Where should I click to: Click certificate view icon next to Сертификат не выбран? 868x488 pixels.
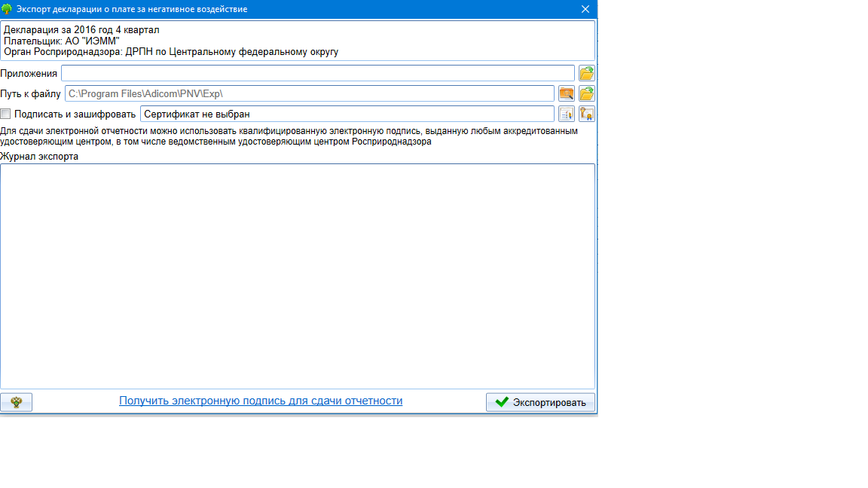[566, 114]
